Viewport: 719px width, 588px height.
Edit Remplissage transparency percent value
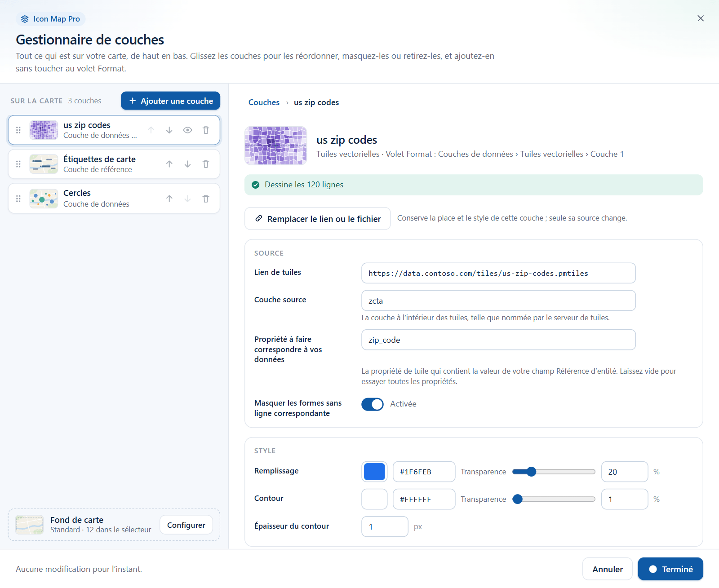pyautogui.click(x=625, y=472)
